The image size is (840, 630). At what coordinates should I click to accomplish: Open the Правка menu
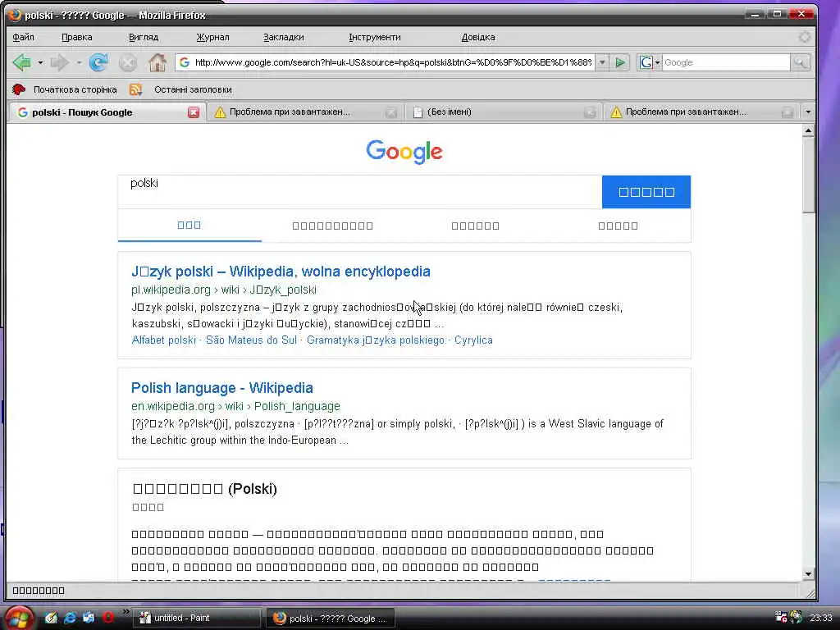[76, 37]
